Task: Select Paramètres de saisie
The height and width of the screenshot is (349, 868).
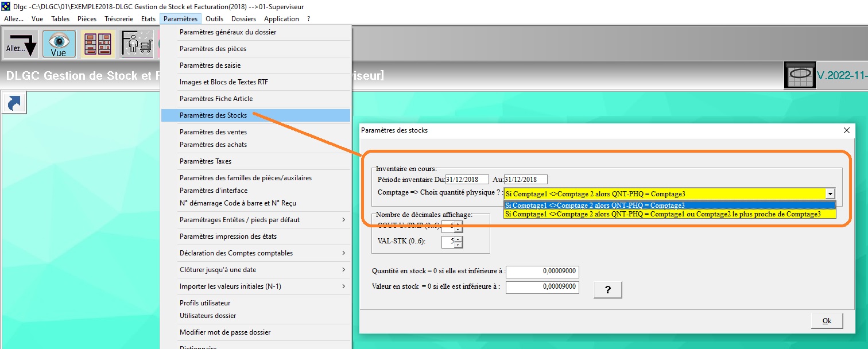Action: 255,65
